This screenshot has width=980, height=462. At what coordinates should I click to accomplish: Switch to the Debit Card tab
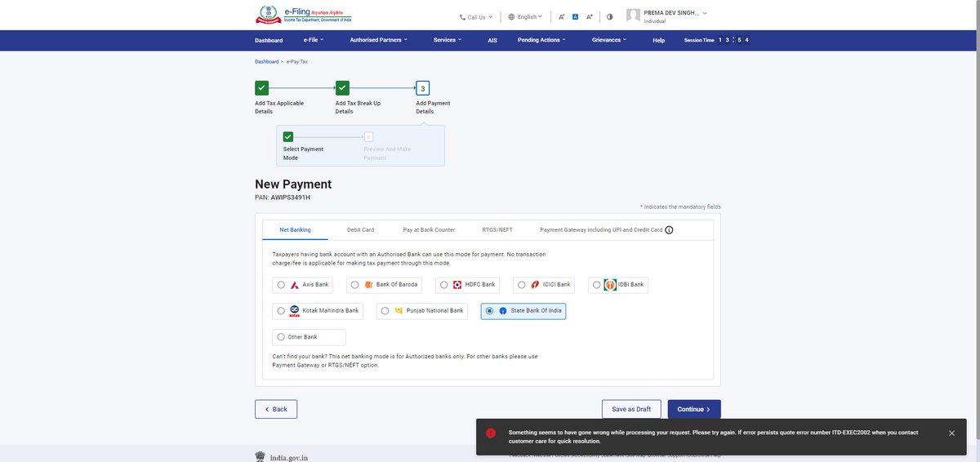[360, 230]
